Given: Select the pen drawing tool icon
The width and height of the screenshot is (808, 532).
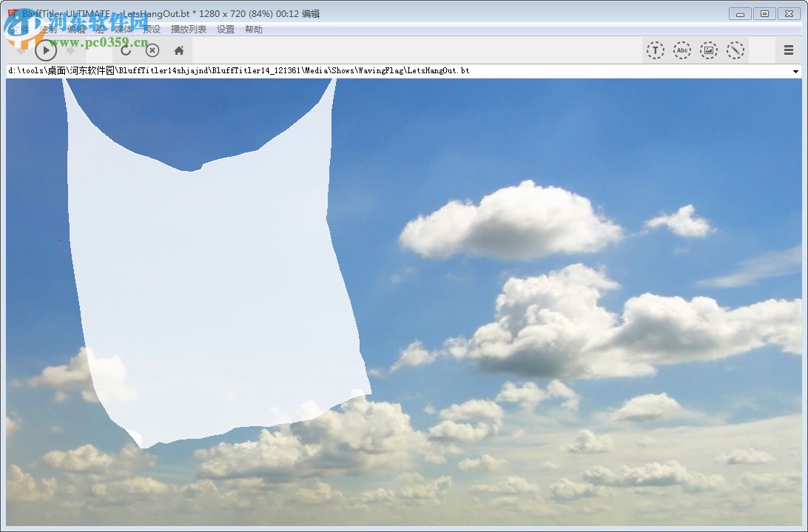Looking at the screenshot, I should tap(735, 50).
